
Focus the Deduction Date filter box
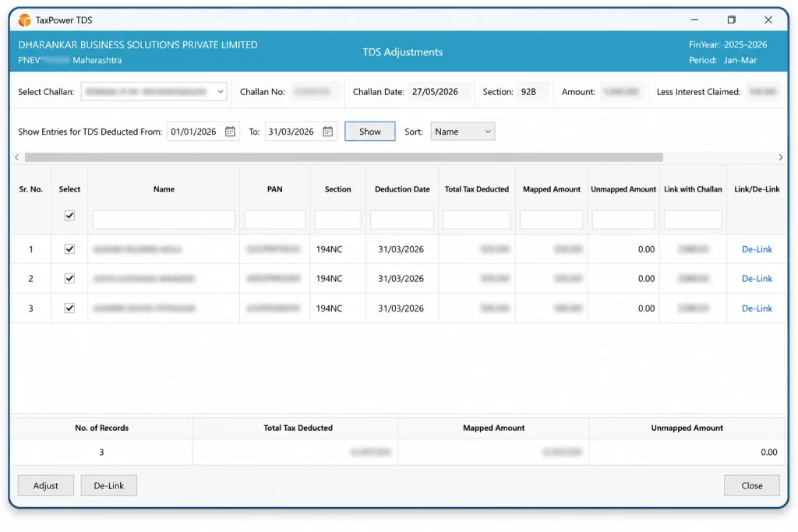click(402, 220)
